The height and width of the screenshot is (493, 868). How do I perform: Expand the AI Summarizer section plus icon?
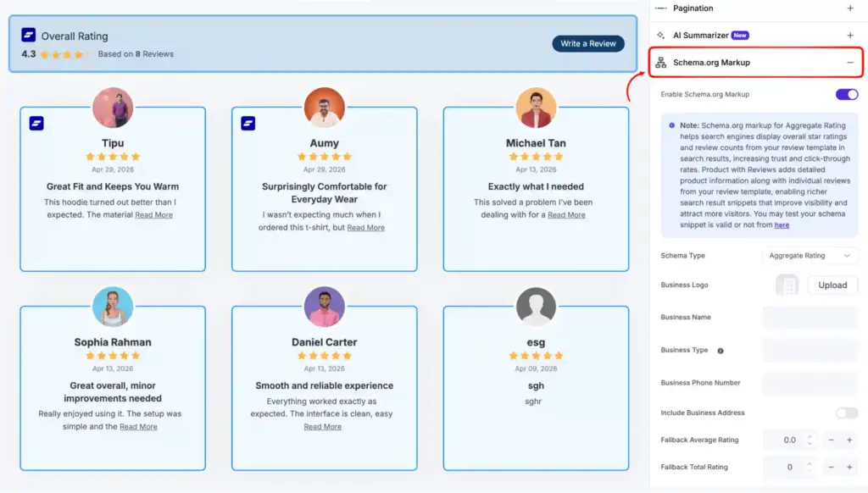click(850, 35)
